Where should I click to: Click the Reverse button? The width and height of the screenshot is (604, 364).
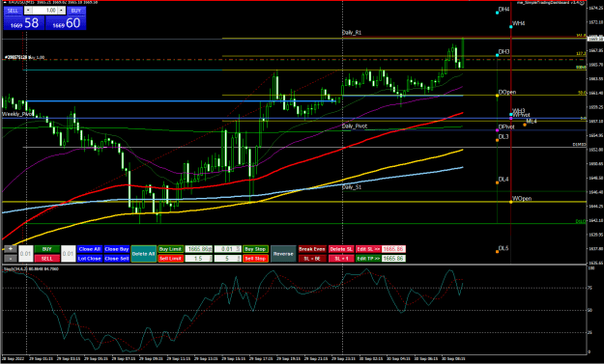point(283,254)
